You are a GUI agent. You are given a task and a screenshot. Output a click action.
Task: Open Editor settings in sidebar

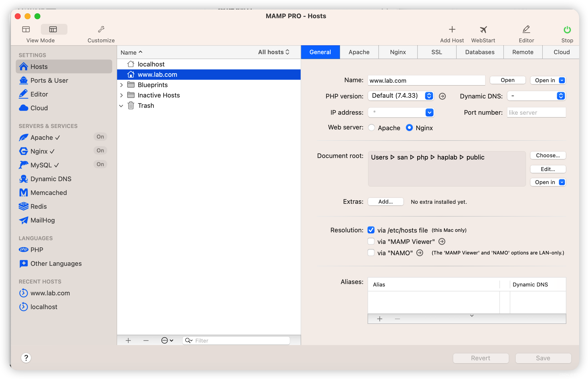click(64, 94)
